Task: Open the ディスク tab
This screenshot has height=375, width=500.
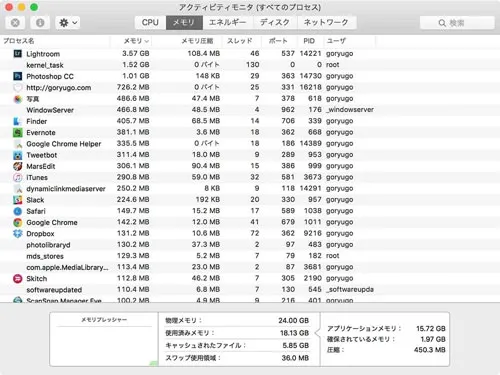Action: tap(275, 23)
